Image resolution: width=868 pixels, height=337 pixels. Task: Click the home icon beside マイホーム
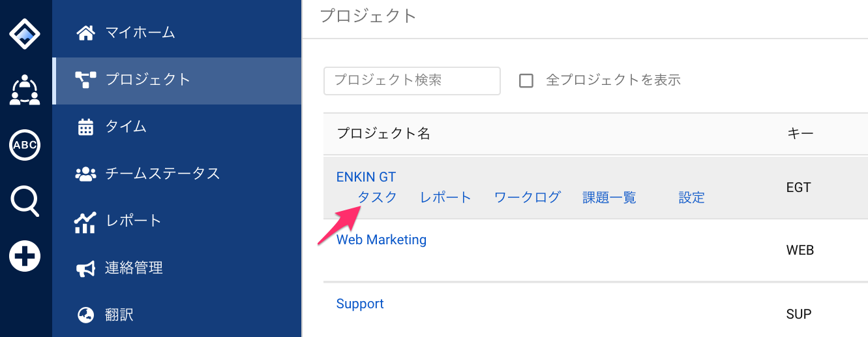click(x=85, y=33)
